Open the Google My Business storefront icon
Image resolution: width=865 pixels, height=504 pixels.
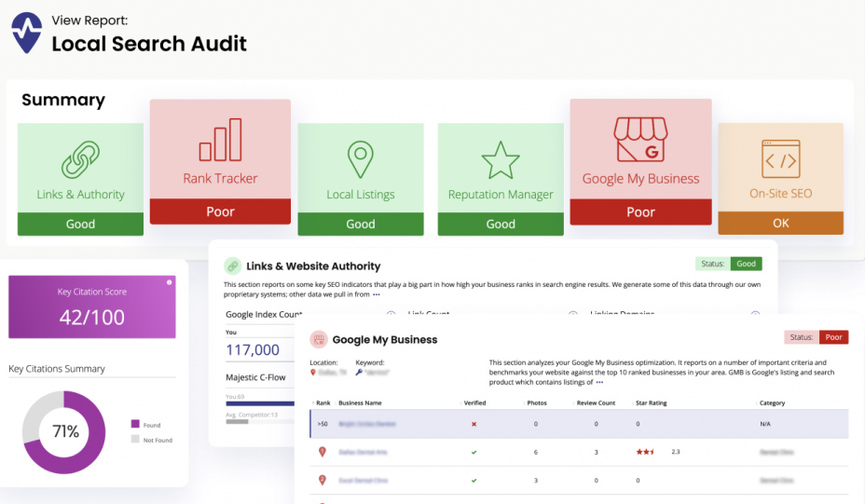tap(640, 140)
